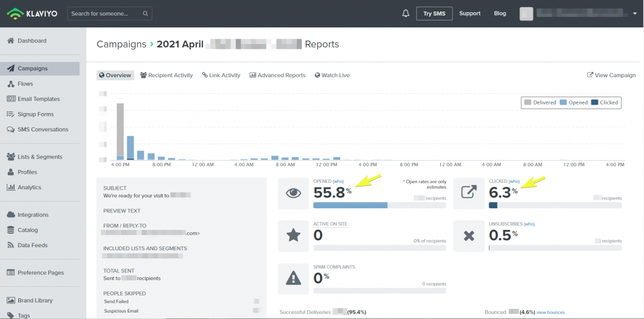Screen dimensions: 644x319
Task: Toggle Delivered series in chart legend
Action: (x=540, y=102)
